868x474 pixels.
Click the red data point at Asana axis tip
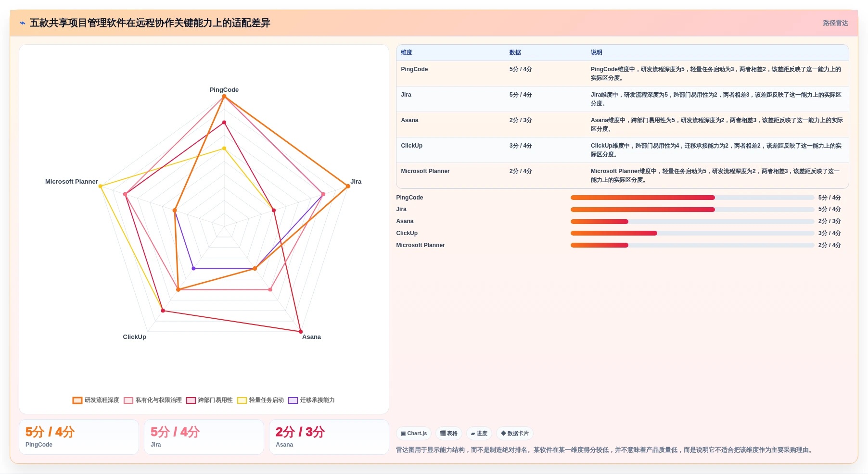click(301, 332)
